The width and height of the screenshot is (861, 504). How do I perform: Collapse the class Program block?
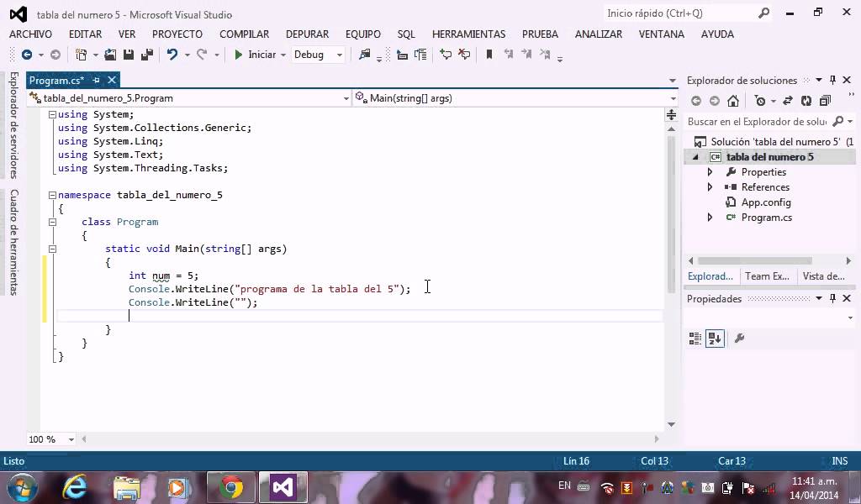tap(52, 222)
